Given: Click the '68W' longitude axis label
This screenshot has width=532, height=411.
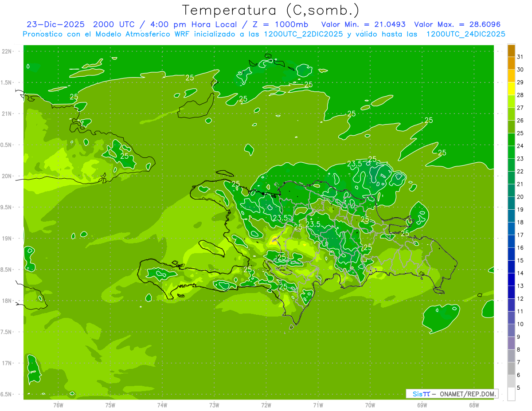Looking at the screenshot, I should tap(474, 405).
